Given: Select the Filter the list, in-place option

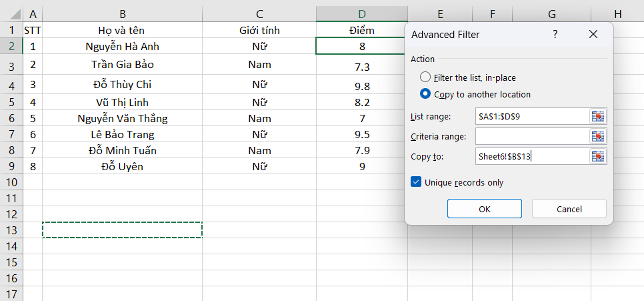Looking at the screenshot, I should click(425, 77).
